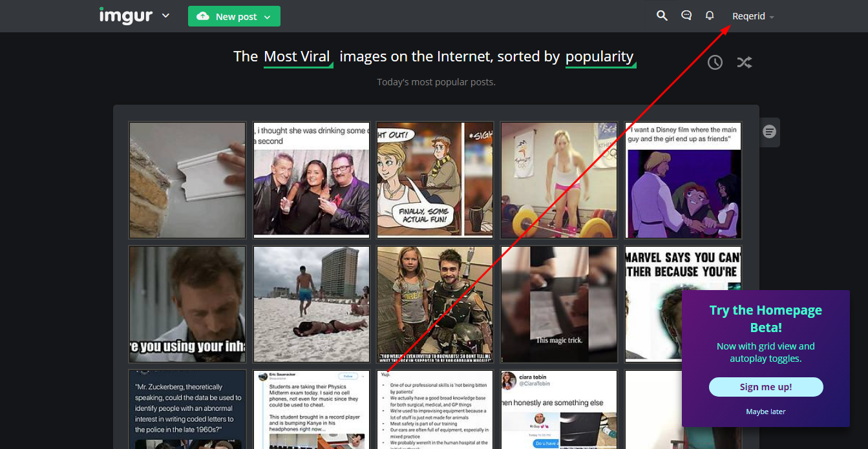Expand the chevron next to the imgur logo
This screenshot has width=868, height=449.
[x=165, y=16]
